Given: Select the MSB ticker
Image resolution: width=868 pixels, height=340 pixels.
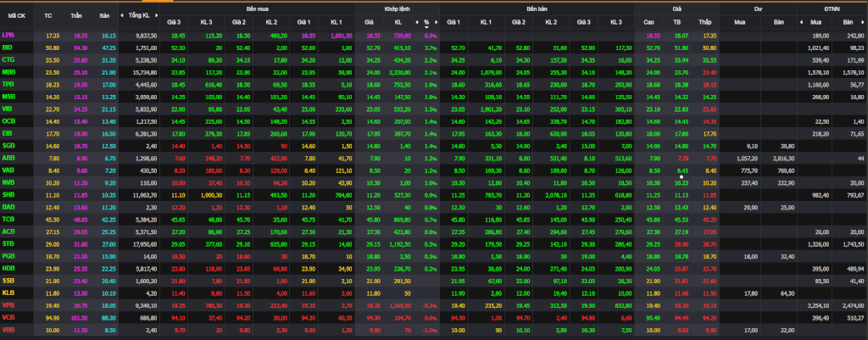Looking at the screenshot, I should coord(8,96).
